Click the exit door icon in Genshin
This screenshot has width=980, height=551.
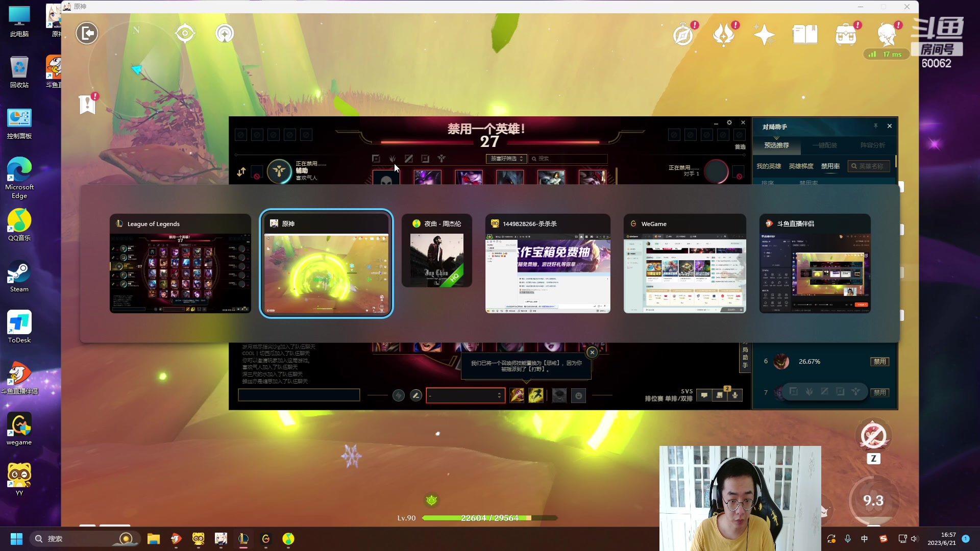coord(87,34)
